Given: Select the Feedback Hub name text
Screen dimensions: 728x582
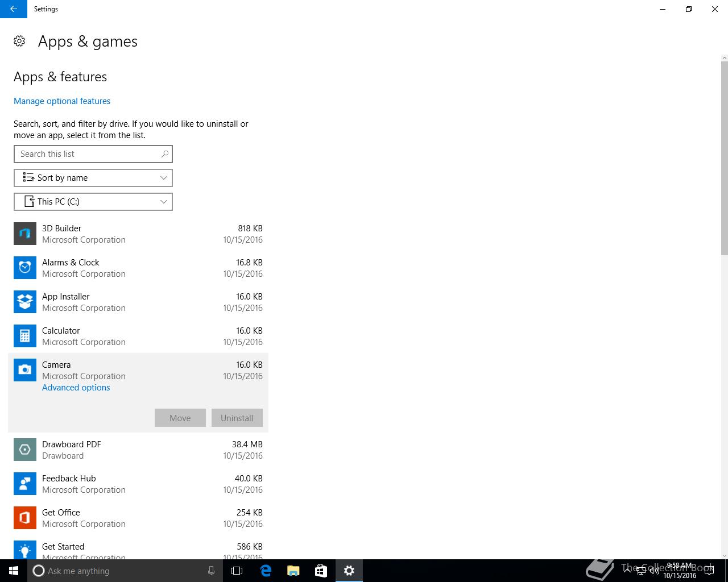Looking at the screenshot, I should click(x=69, y=479).
